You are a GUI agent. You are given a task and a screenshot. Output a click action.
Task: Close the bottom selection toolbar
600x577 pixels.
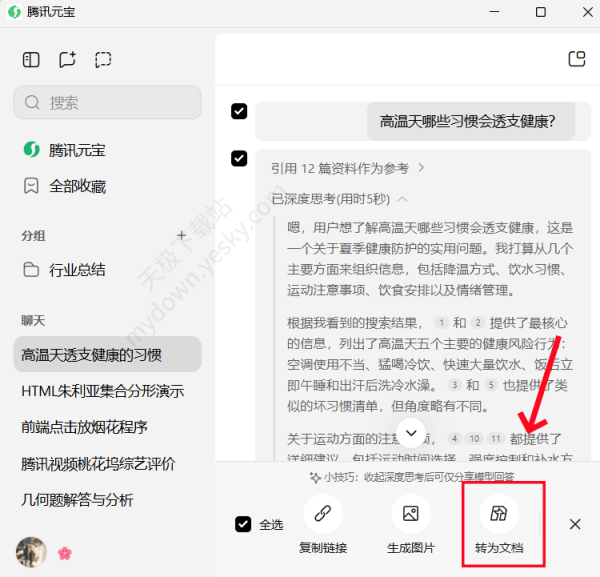tap(575, 524)
